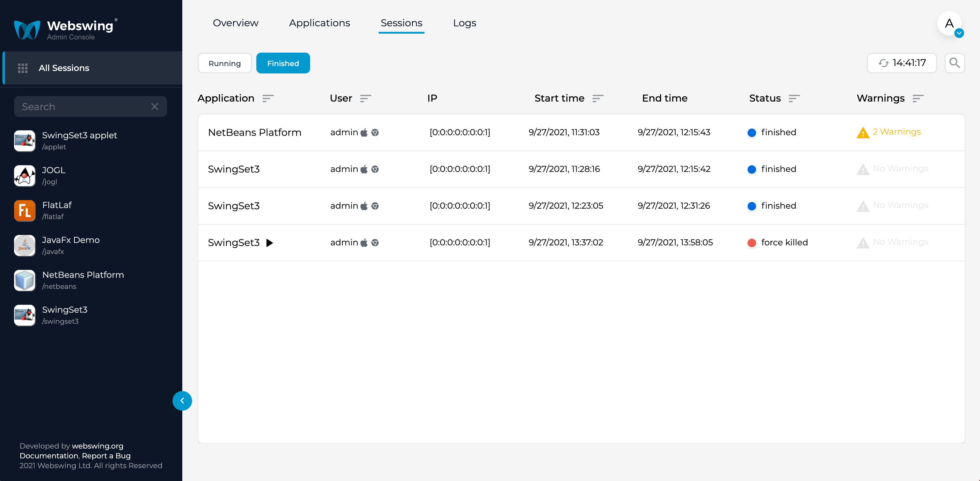Image resolution: width=980 pixels, height=481 pixels.
Task: Switch to the Overview tab
Action: point(236,23)
